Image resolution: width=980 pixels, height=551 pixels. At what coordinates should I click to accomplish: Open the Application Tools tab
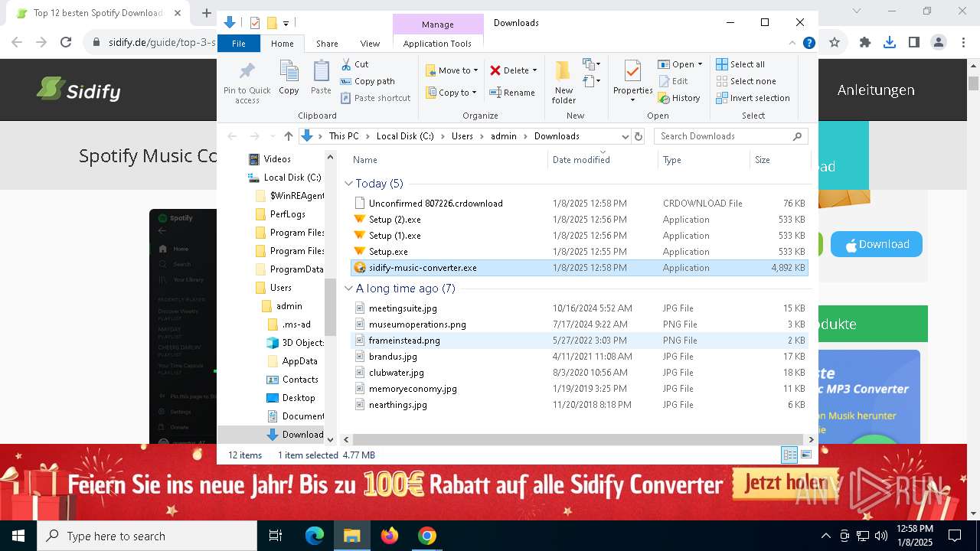[x=437, y=44]
